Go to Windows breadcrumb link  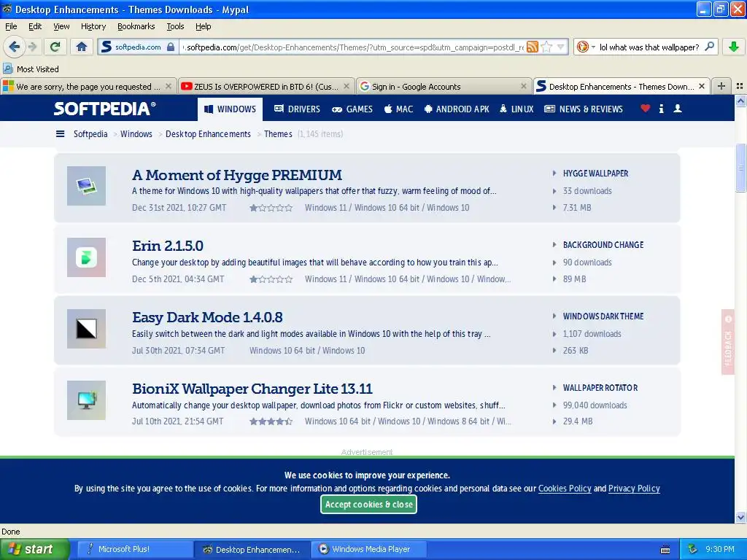[x=136, y=134]
